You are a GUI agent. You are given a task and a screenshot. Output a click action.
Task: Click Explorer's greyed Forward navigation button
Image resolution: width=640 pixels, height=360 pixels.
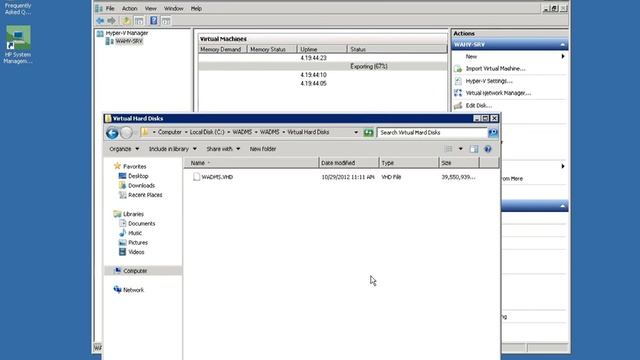pos(127,133)
